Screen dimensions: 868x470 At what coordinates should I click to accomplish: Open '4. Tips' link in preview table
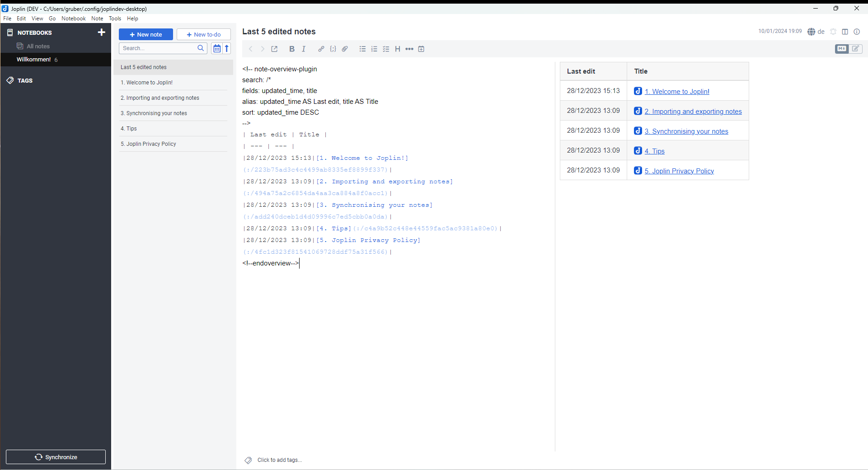pyautogui.click(x=655, y=151)
